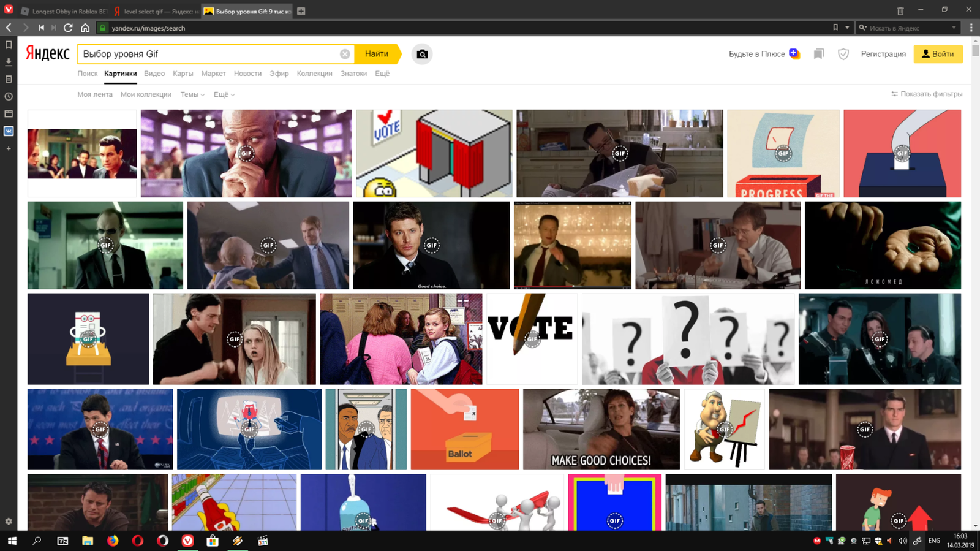Toggle bookmark for page in address bar
The image size is (980, 551).
coord(835,28)
